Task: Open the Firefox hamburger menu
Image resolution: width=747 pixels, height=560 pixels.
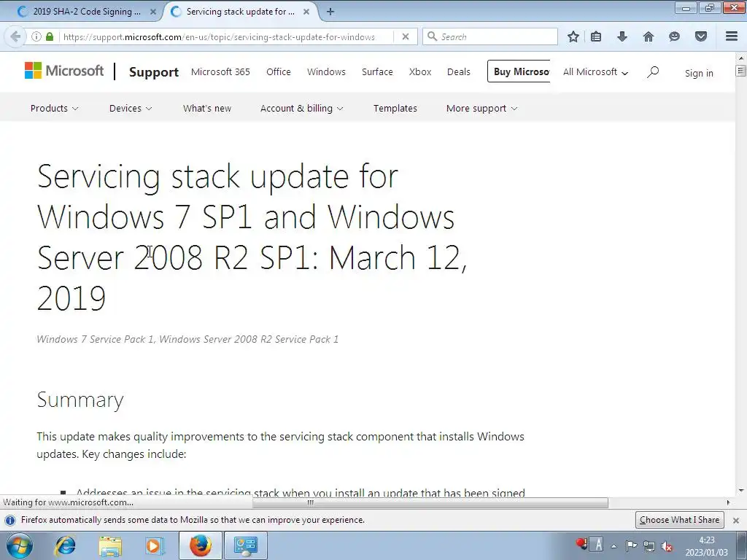Action: (x=732, y=36)
